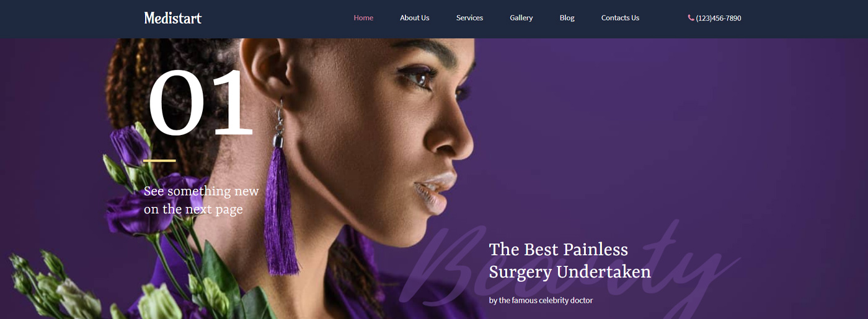Image resolution: width=868 pixels, height=319 pixels.
Task: Click the yellow divider line under 01
Action: (159, 160)
